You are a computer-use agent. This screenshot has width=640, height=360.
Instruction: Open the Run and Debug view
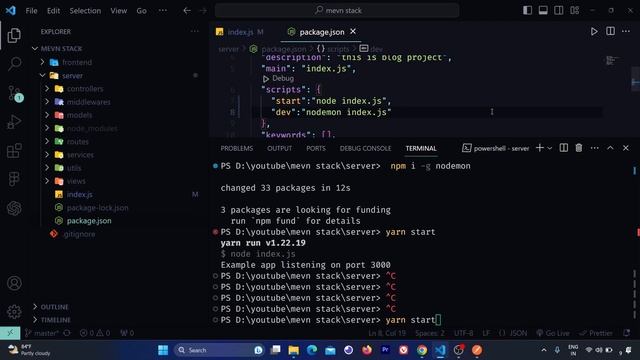14,122
